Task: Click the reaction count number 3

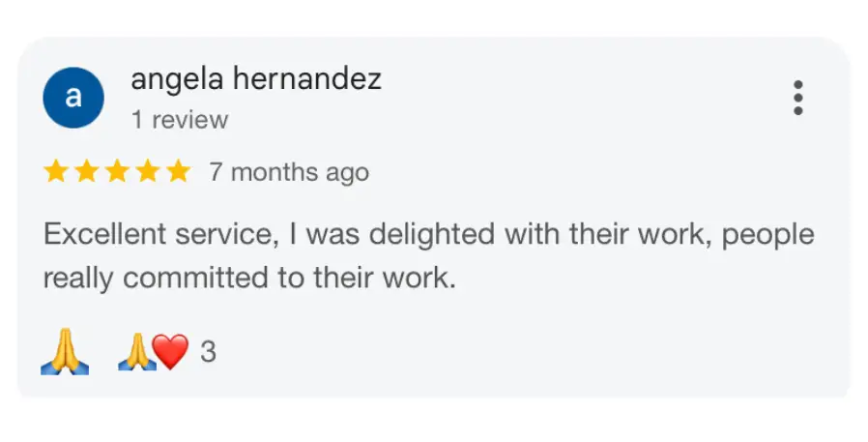Action: [208, 352]
